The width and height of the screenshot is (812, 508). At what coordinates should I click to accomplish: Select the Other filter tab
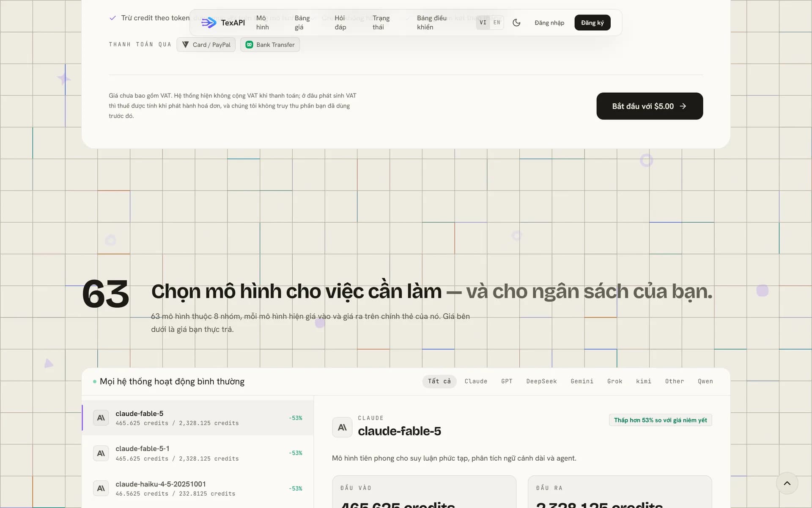pos(674,381)
